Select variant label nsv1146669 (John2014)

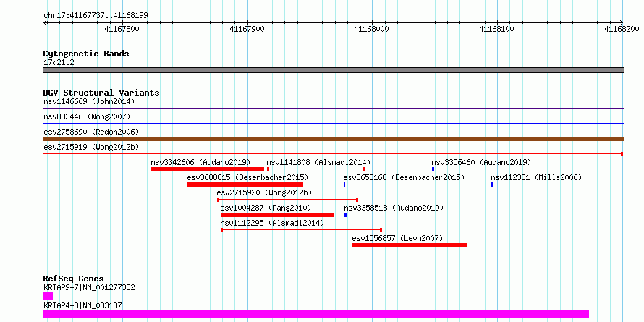pos(89,101)
